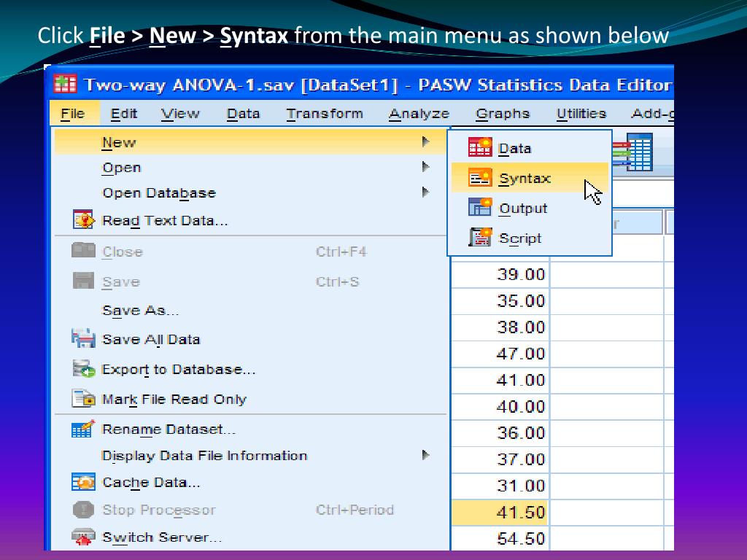Open the Graphs menu
This screenshot has width=747, height=560.
click(x=503, y=113)
